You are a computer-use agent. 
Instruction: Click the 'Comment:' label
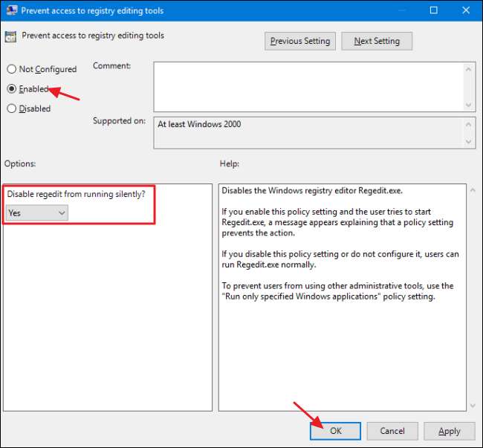(x=111, y=65)
